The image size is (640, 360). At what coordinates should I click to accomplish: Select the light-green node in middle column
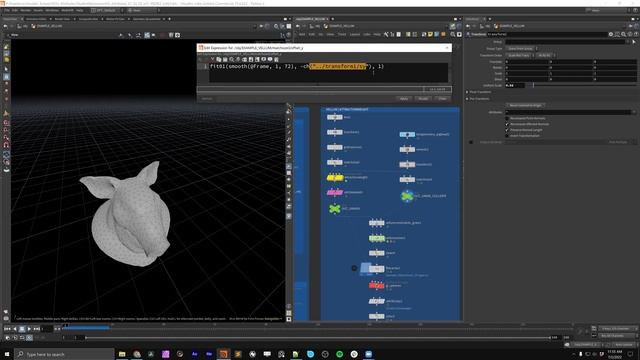point(377,238)
